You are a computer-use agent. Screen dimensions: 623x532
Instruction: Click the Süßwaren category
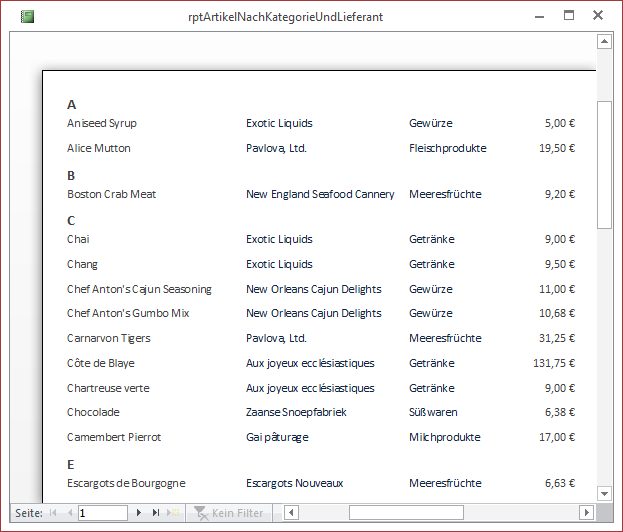point(433,412)
